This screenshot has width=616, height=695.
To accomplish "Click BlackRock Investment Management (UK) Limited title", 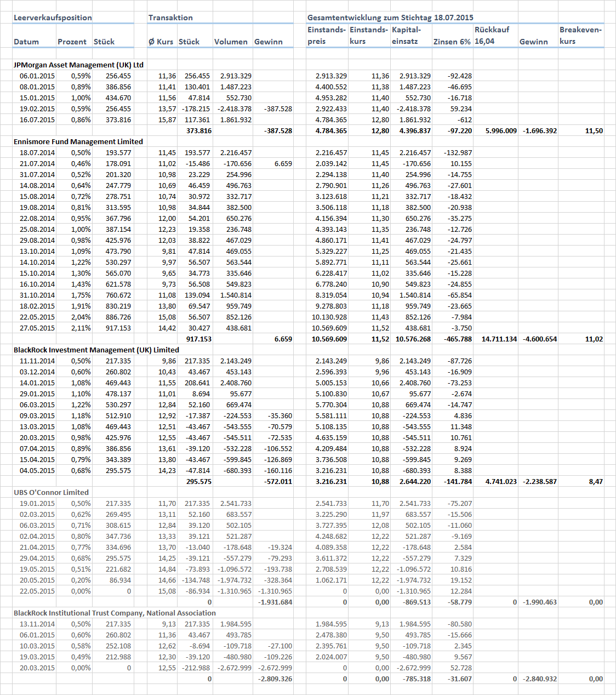I will [x=96, y=350].
